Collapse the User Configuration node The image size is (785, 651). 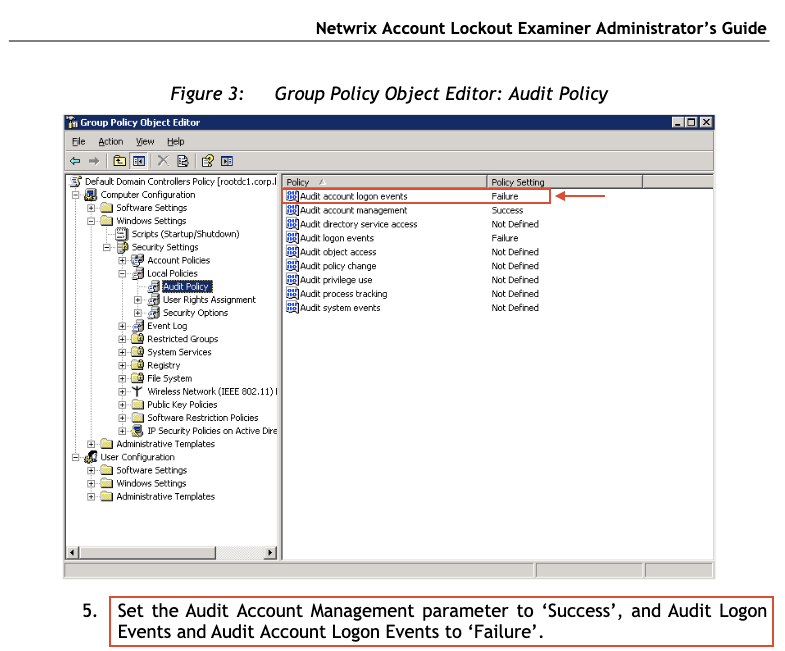76,457
